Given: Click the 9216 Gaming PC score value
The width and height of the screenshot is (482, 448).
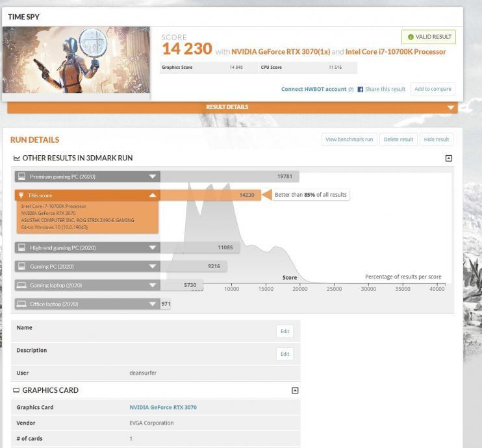Looking at the screenshot, I should pos(214,266).
